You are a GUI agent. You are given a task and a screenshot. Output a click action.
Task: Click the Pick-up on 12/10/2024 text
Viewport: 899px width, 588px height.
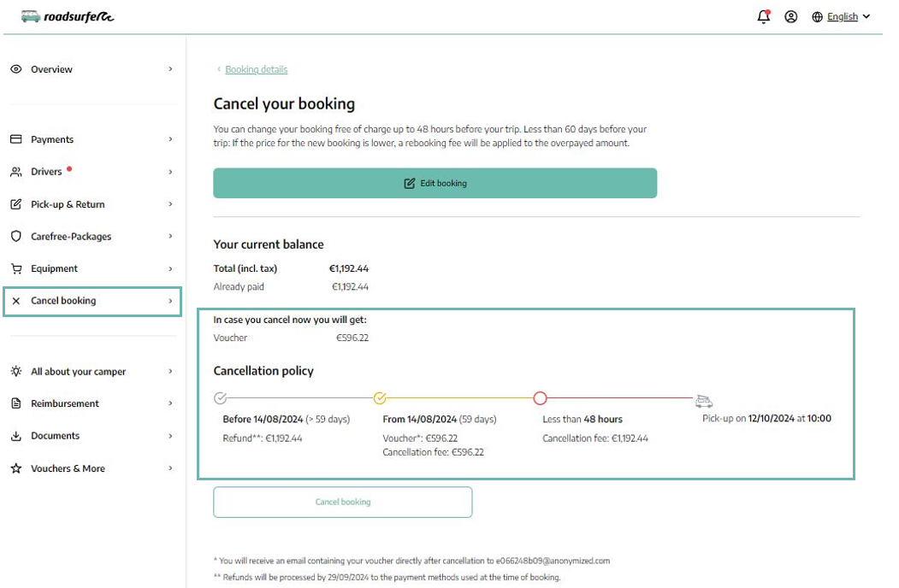[x=766, y=419]
